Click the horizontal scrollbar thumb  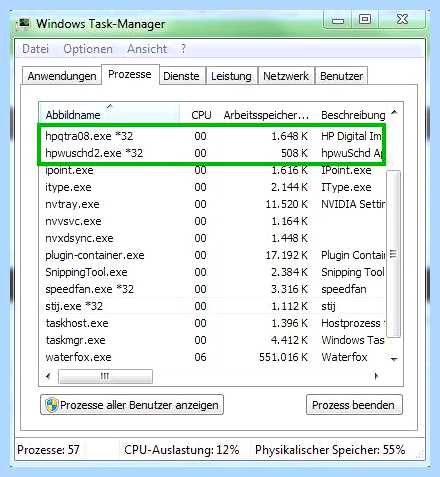point(105,376)
